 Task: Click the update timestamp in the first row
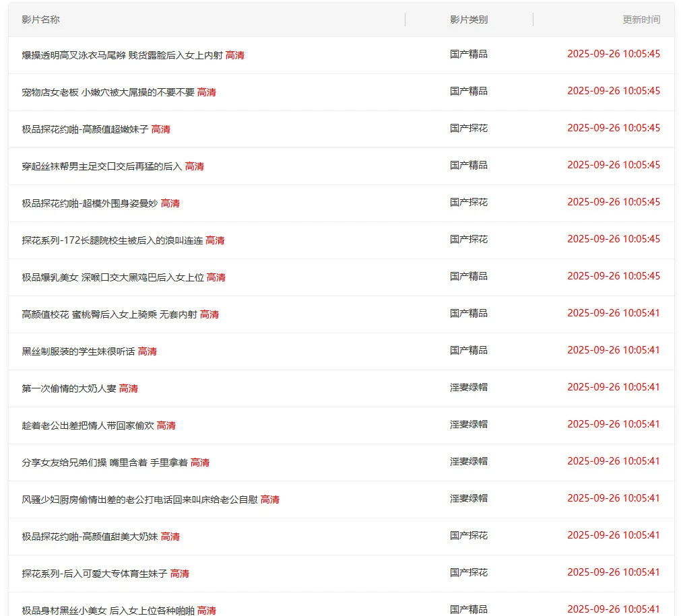point(613,54)
